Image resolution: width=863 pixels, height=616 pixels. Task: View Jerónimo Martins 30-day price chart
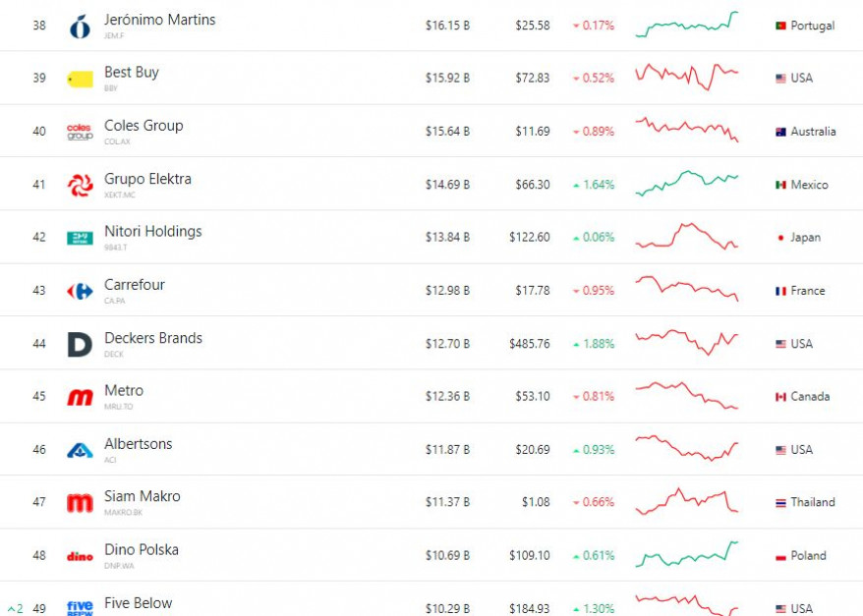point(686,26)
